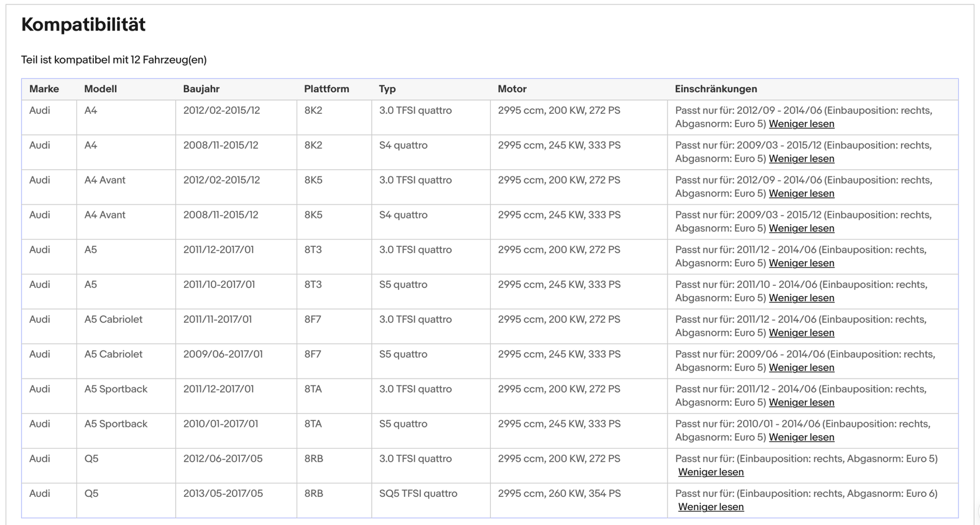
Task: Collapse restrictions for A5 Cabriolet 3.0 TFSI
Action: 801,332
